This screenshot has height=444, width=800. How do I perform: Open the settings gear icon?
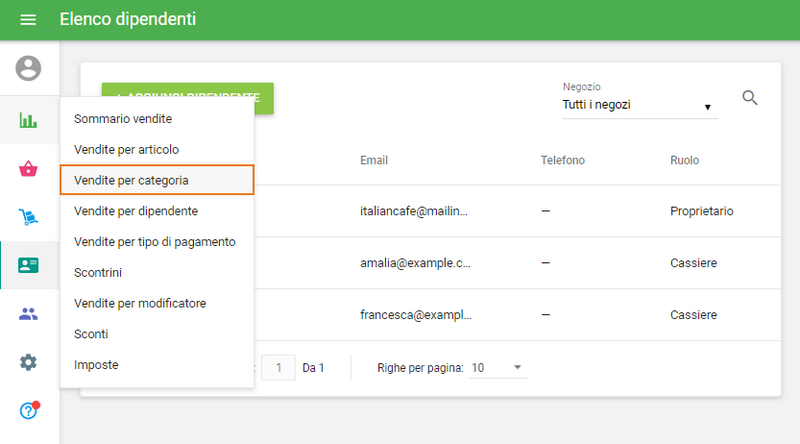29,362
